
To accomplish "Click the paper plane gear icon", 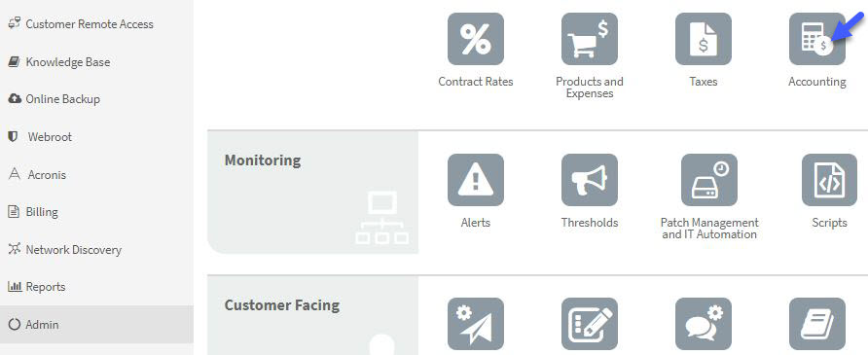I will (476, 325).
